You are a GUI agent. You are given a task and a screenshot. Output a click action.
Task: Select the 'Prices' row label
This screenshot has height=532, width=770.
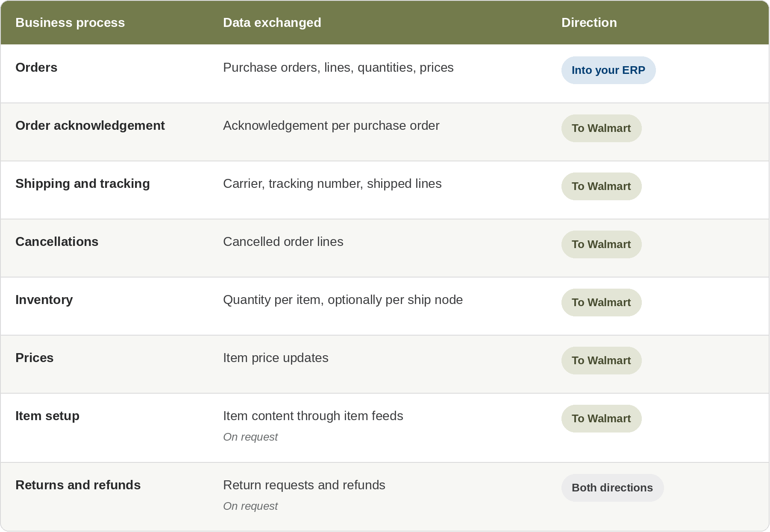(x=35, y=358)
